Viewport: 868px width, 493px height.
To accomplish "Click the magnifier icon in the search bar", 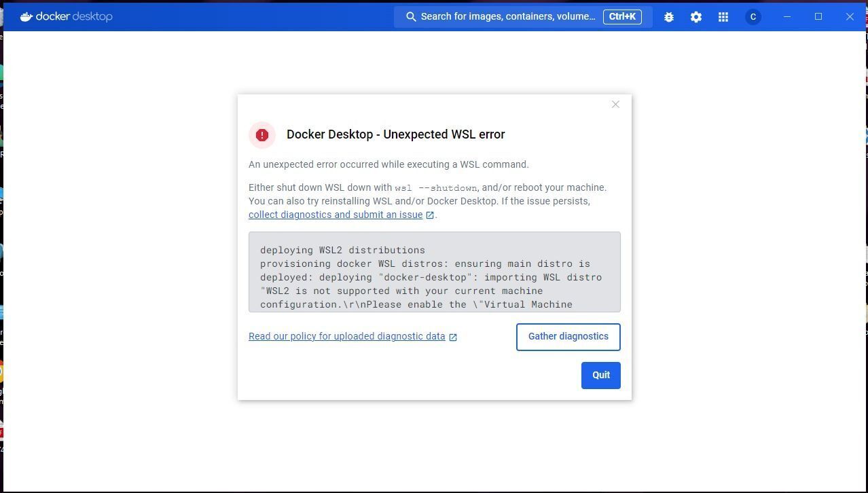I will pos(412,16).
